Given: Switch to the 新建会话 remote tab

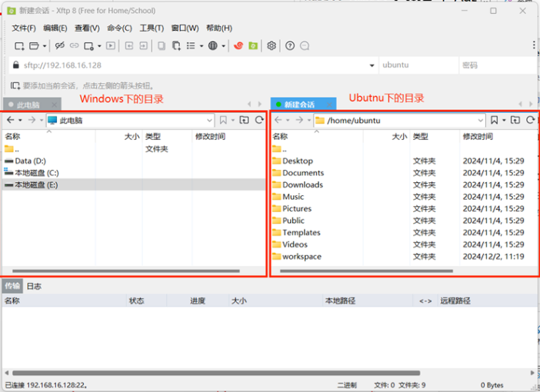Looking at the screenshot, I should click(x=303, y=105).
